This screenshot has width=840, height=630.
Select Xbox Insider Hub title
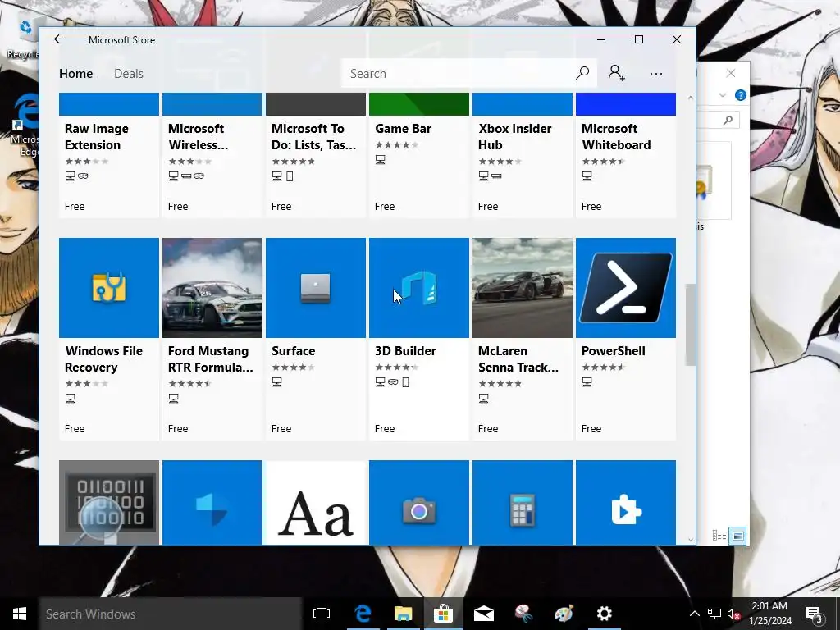click(x=514, y=137)
